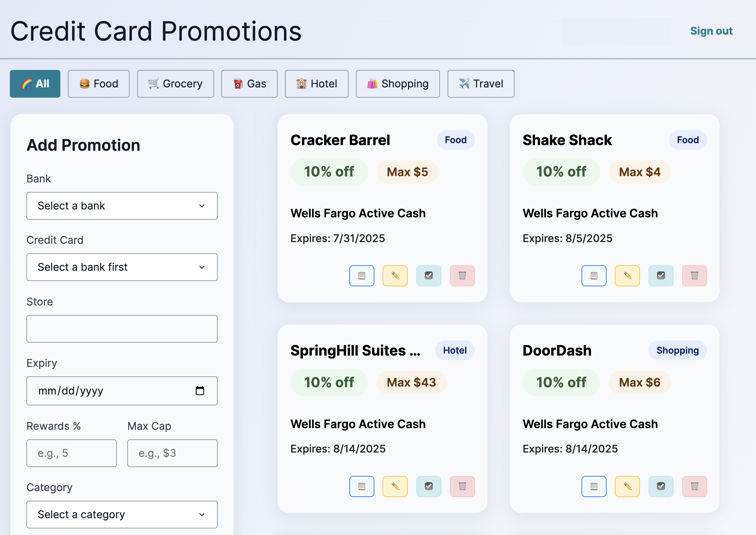
Task: Select the Travel category filter
Action: [481, 84]
